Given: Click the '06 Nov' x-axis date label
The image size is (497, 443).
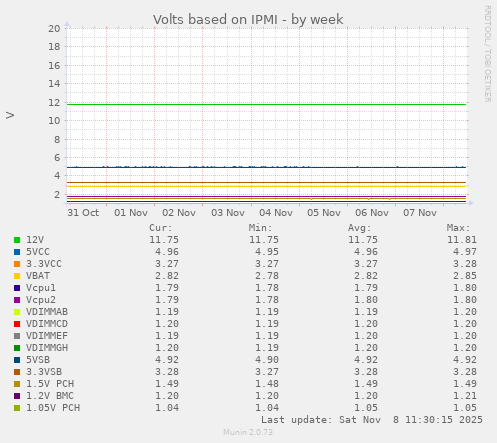Looking at the screenshot, I should pos(372,213).
